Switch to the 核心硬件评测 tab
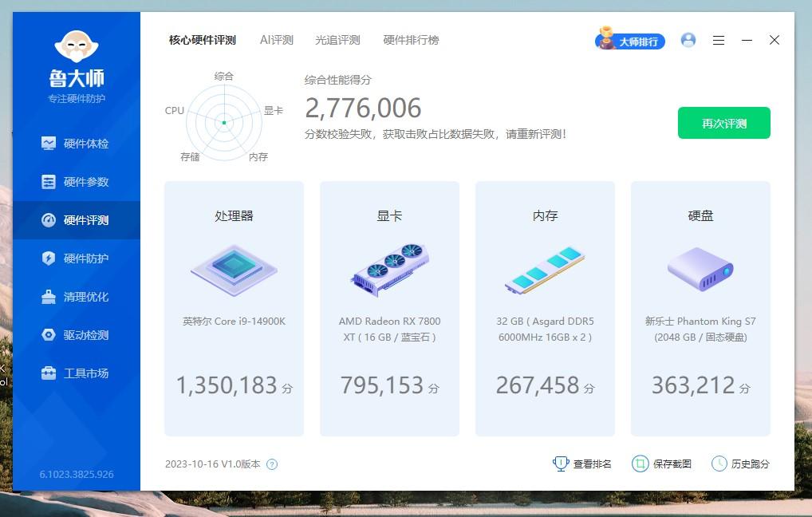The height and width of the screenshot is (517, 812). (x=203, y=40)
